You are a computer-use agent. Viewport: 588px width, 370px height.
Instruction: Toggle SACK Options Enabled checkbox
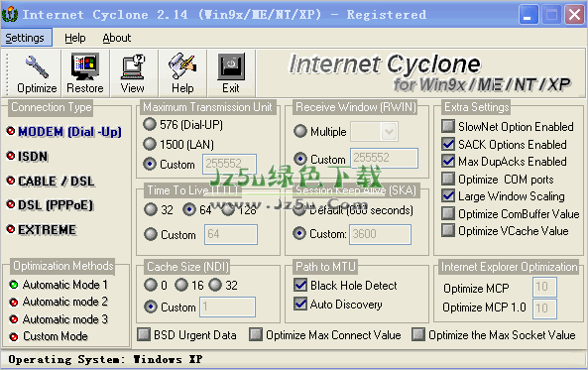coord(448,144)
